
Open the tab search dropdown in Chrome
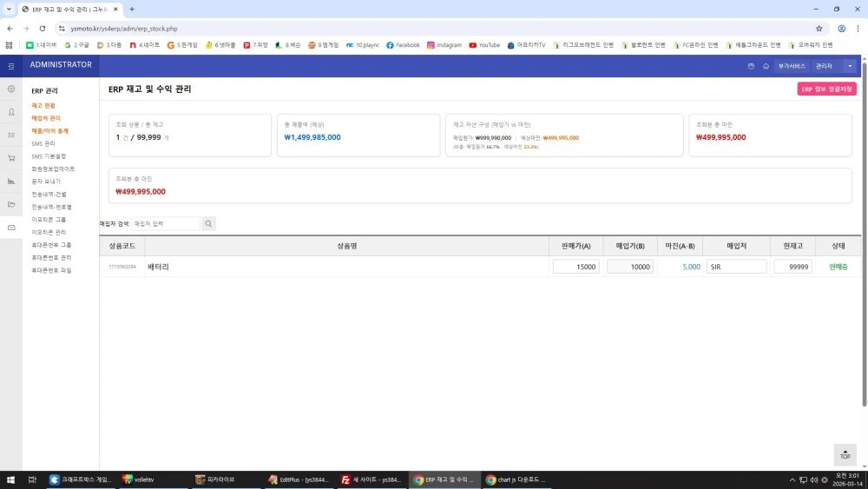(x=9, y=9)
